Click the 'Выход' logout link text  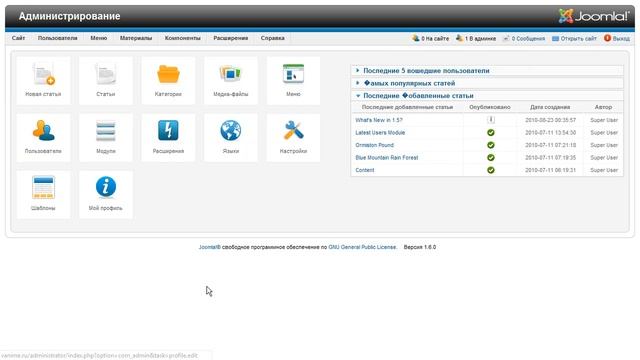click(x=621, y=38)
